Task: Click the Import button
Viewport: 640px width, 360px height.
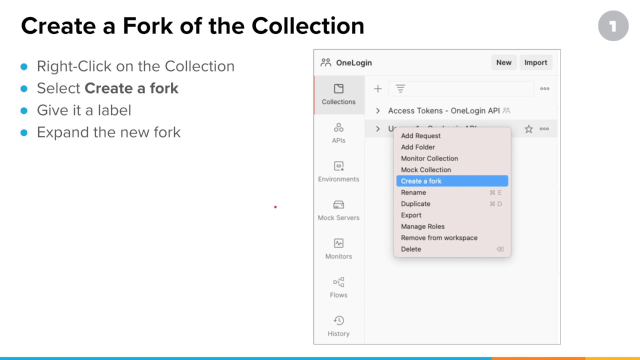Action: tap(536, 62)
